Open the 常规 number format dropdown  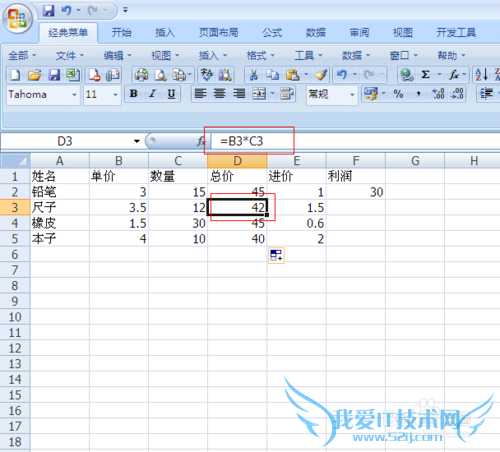tap(352, 95)
